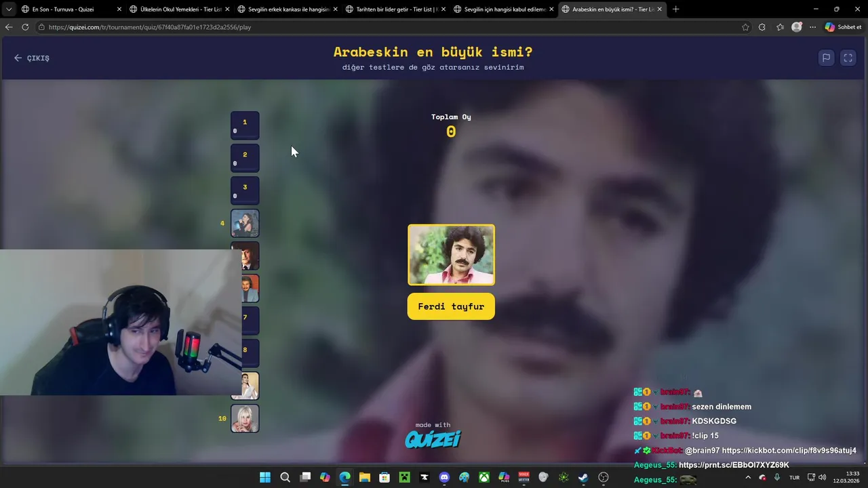The image size is (868, 488).
Task: Open browser settings and more menu
Action: coord(812,27)
